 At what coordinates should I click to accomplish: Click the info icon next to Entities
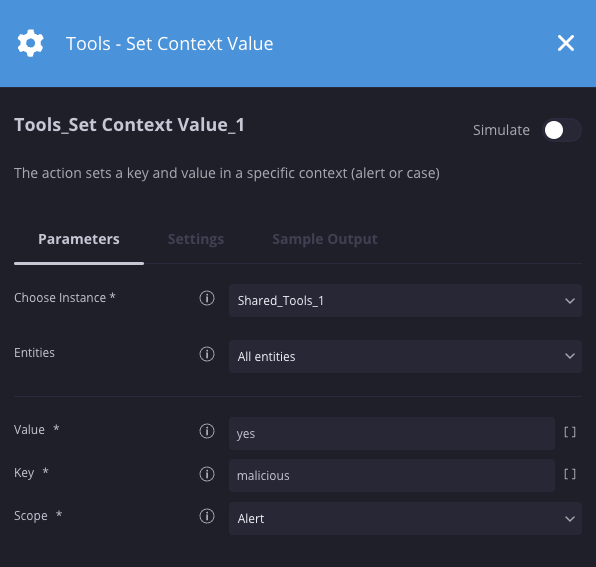coord(207,354)
